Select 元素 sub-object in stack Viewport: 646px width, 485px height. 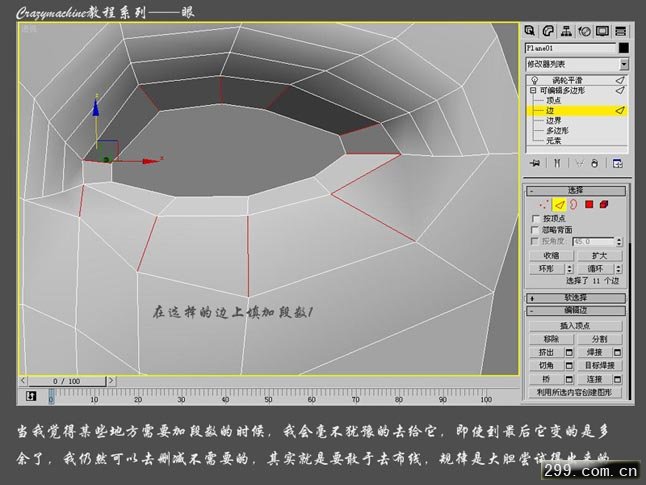[553, 141]
